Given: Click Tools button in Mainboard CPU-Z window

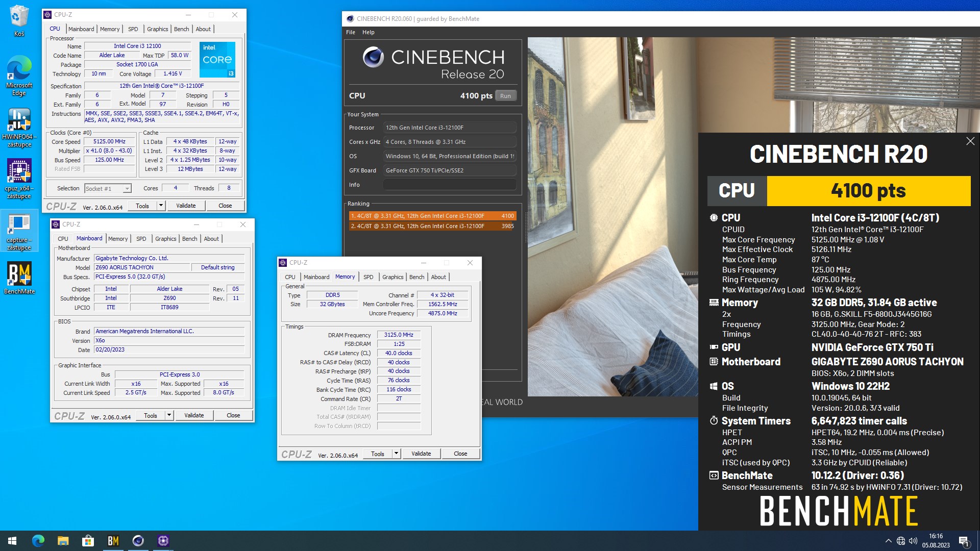Looking at the screenshot, I should click(x=151, y=415).
